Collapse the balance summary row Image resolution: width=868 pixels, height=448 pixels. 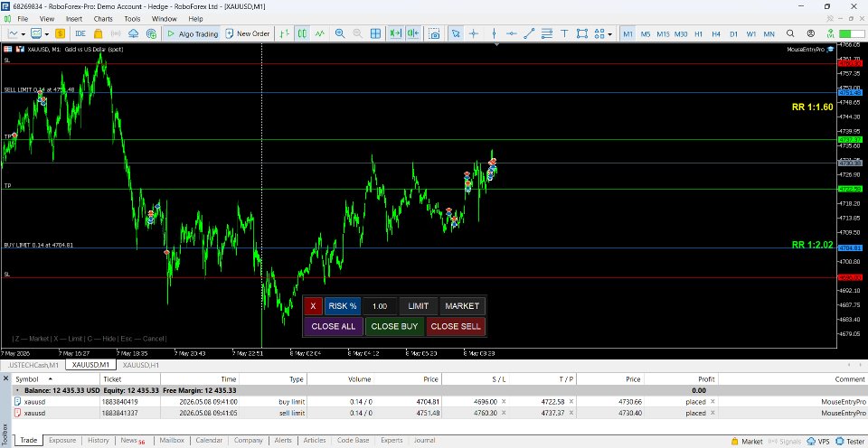(x=17, y=390)
